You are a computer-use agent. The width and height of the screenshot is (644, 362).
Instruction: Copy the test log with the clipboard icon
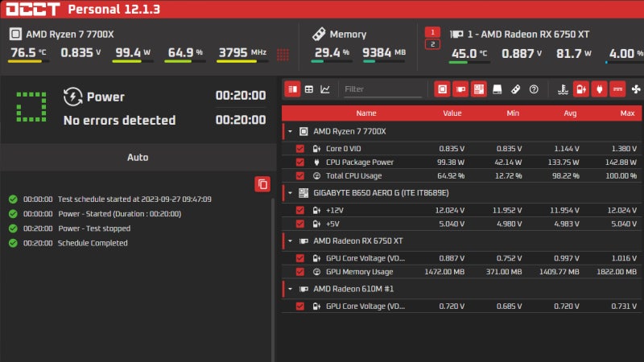262,184
